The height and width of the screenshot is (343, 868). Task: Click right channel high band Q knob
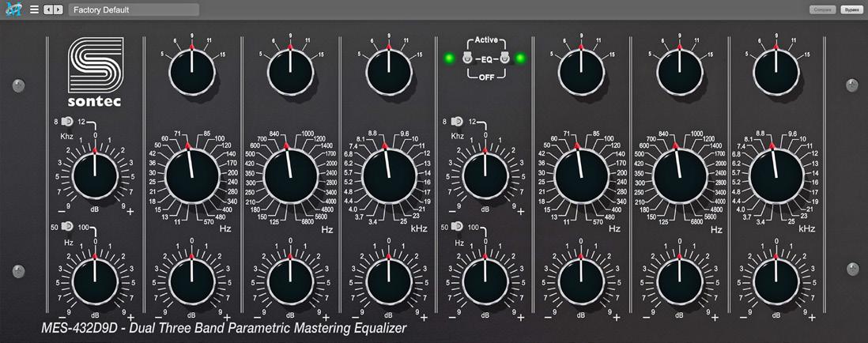coord(776,73)
